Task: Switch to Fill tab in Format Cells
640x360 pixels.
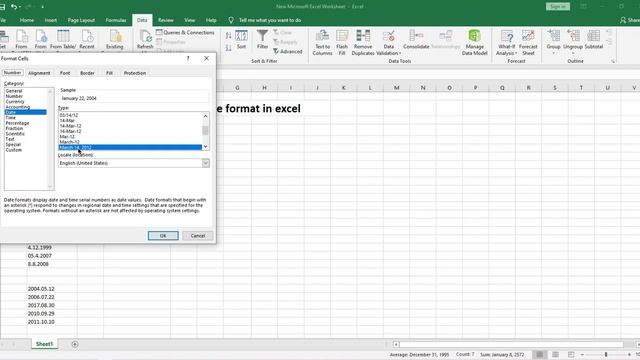Action: (x=109, y=73)
